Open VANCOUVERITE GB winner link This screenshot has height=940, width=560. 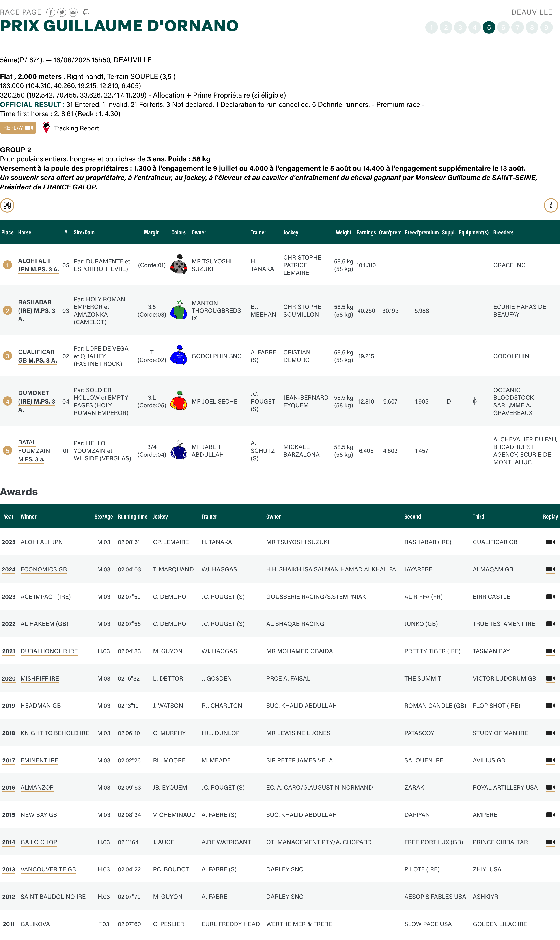coord(48,869)
